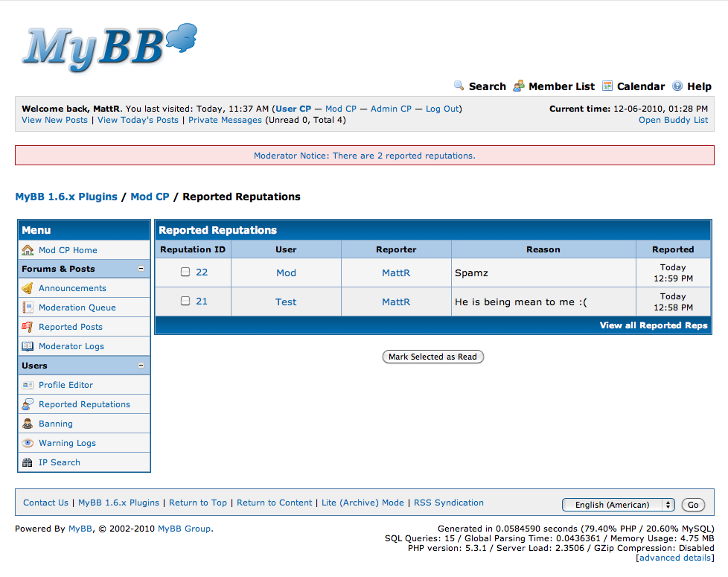Viewport: 728px width, 577px height.
Task: Click the Go button beside language selector
Action: pyautogui.click(x=693, y=505)
